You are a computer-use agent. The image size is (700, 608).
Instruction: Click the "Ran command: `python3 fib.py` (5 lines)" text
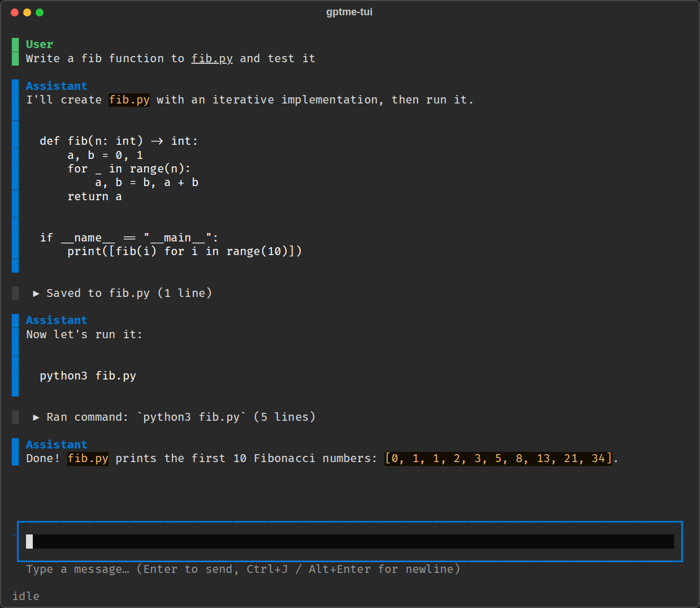coord(181,417)
